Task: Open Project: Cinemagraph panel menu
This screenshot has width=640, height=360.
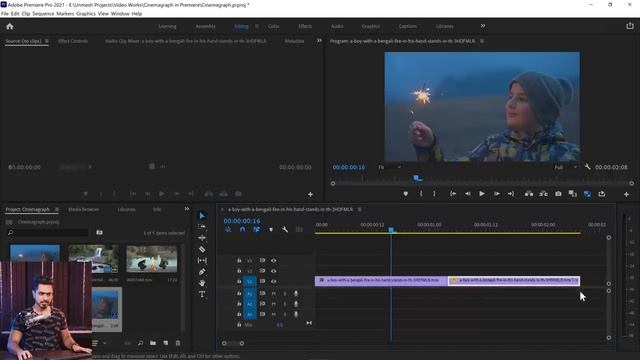Action: point(57,209)
